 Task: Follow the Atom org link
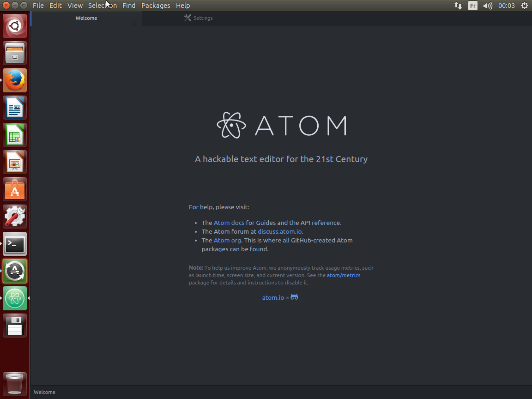click(x=227, y=241)
